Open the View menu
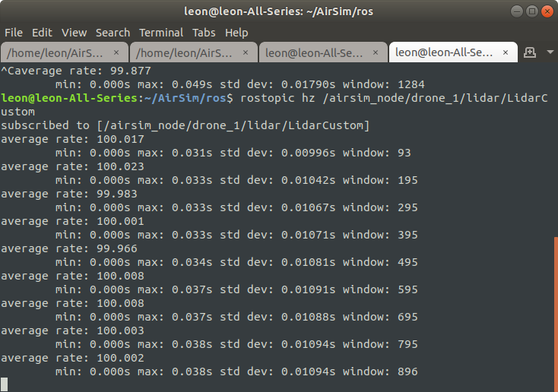 74,33
